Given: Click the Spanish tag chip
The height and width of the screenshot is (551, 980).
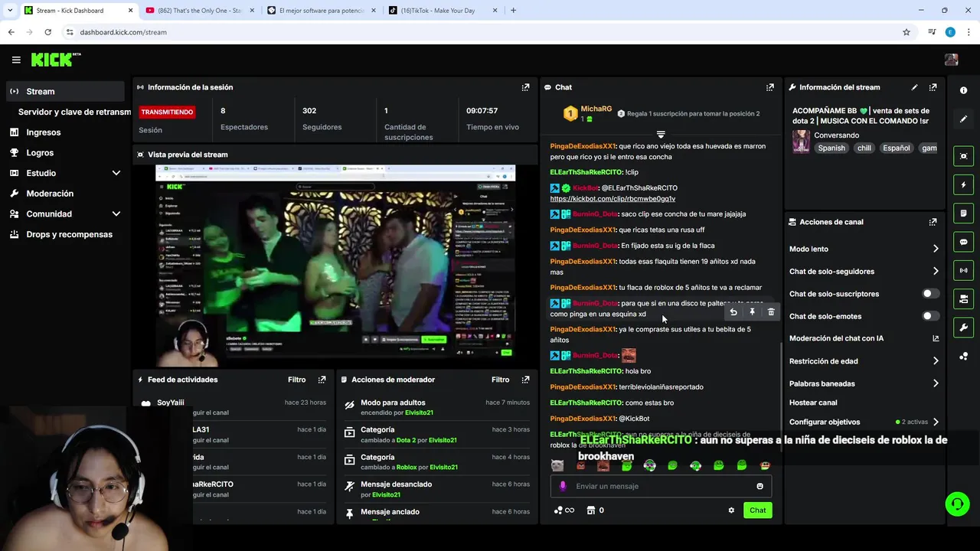Looking at the screenshot, I should click(831, 148).
